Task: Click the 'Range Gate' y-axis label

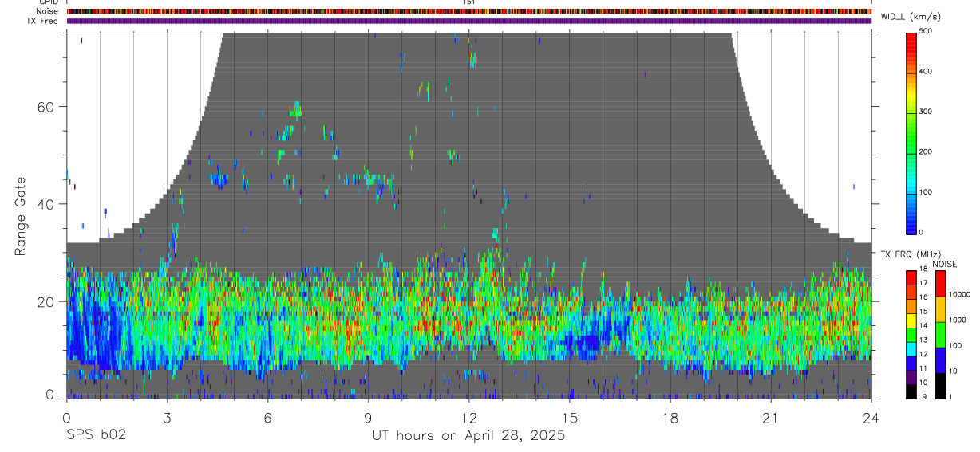Action: [x=21, y=217]
